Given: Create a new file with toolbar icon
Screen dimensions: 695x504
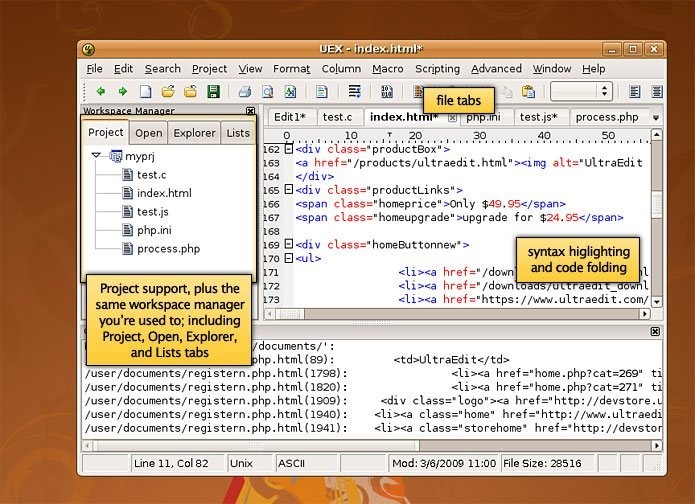Looking at the screenshot, I should (x=146, y=92).
